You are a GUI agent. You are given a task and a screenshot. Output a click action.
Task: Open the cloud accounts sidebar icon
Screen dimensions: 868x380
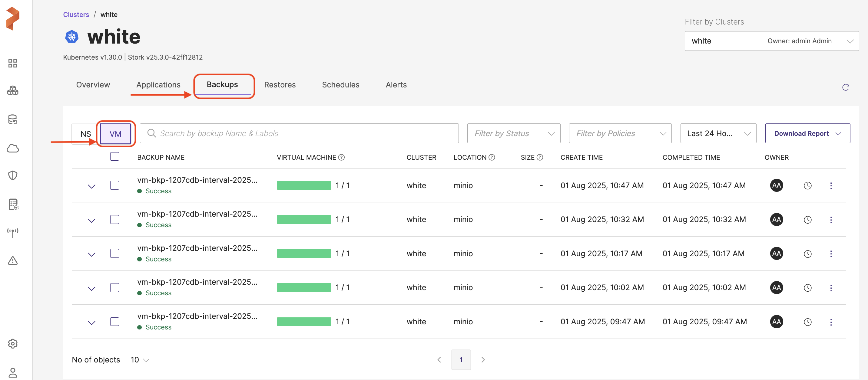pyautogui.click(x=13, y=149)
